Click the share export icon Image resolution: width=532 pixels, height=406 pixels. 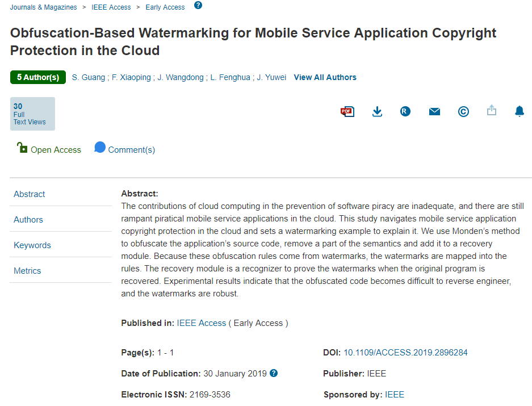tap(492, 111)
